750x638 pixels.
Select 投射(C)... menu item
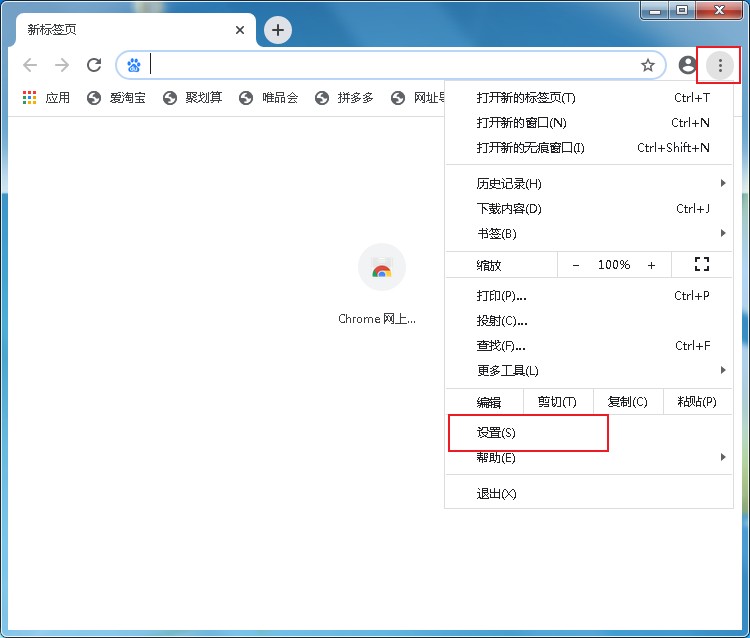point(589,320)
